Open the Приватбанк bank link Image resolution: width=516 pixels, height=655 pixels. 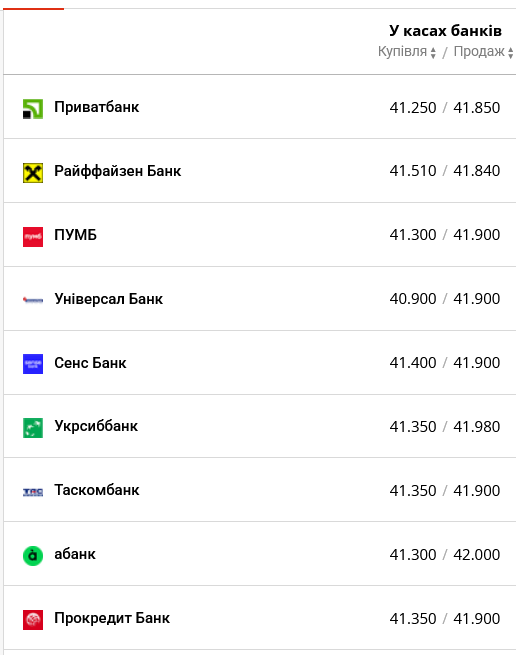(x=97, y=107)
